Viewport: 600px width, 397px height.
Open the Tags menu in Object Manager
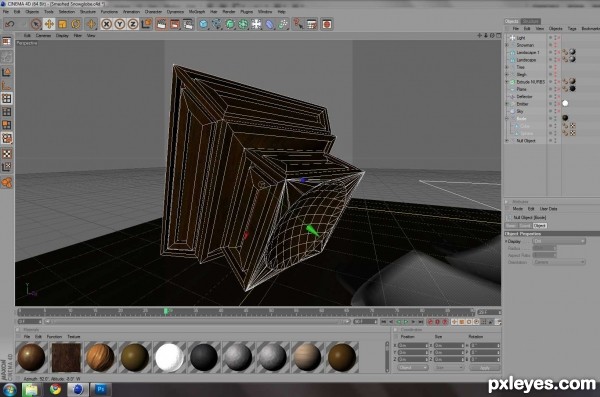pos(572,29)
